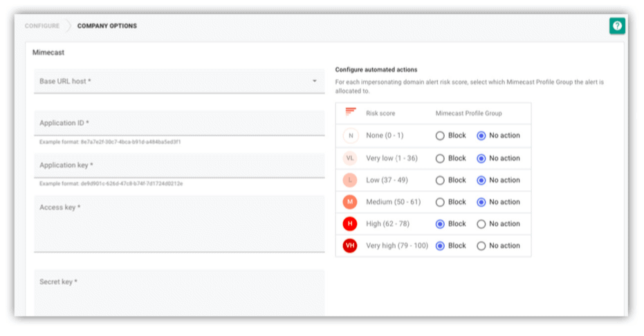The height and width of the screenshot is (336, 644).
Task: Select No action for Very low (1 - 36)
Action: 481,158
